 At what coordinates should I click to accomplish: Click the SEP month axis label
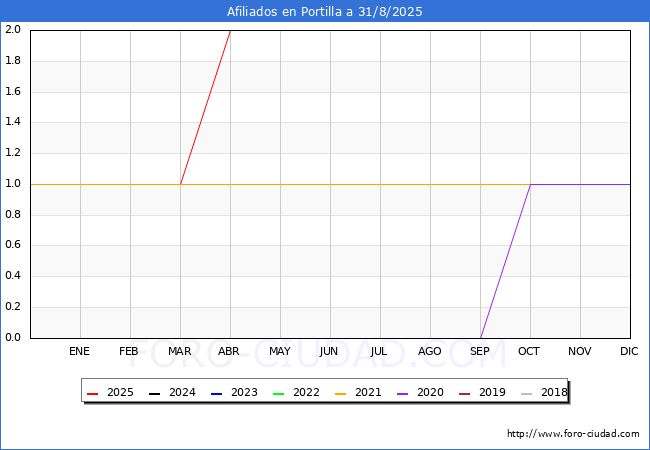[480, 351]
